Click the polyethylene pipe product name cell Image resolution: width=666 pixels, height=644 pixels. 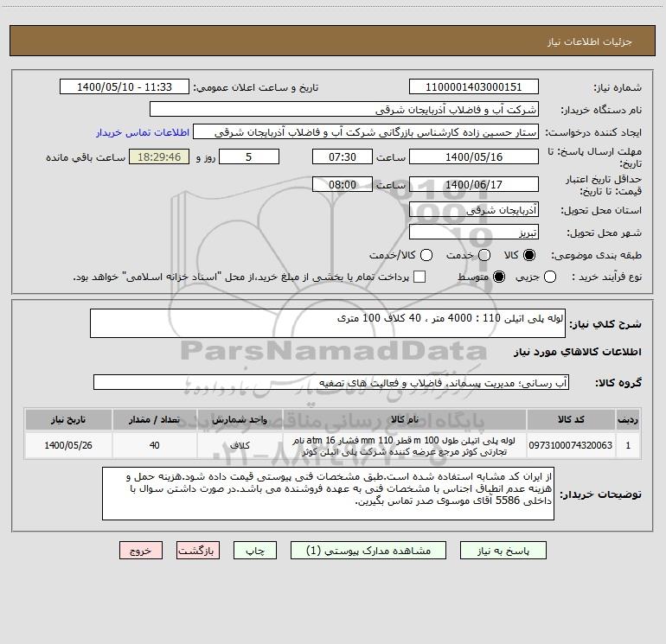(405, 445)
